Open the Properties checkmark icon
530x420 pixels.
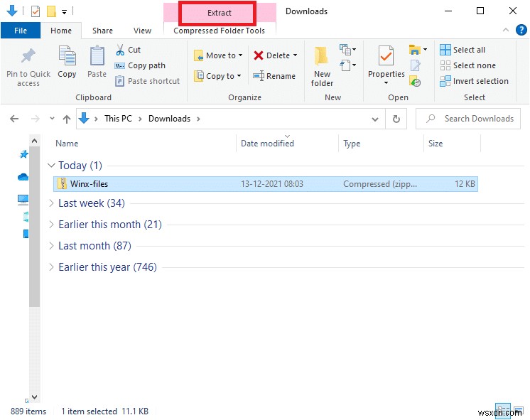click(x=386, y=55)
